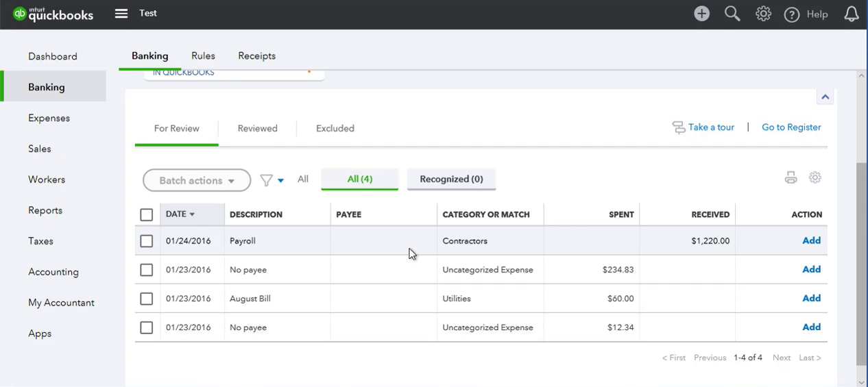Switch to the Rules tab

[203, 56]
